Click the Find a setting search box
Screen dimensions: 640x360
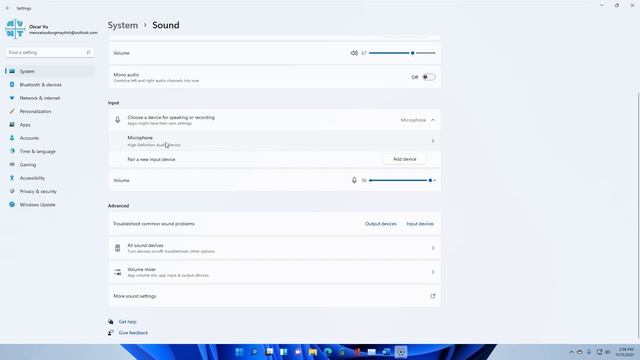coord(50,52)
